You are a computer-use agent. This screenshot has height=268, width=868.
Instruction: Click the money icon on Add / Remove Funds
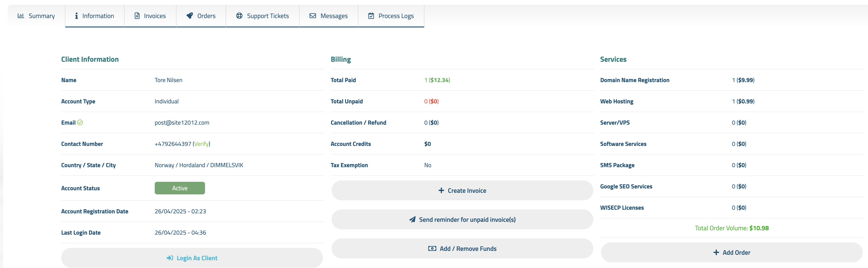[x=432, y=249]
